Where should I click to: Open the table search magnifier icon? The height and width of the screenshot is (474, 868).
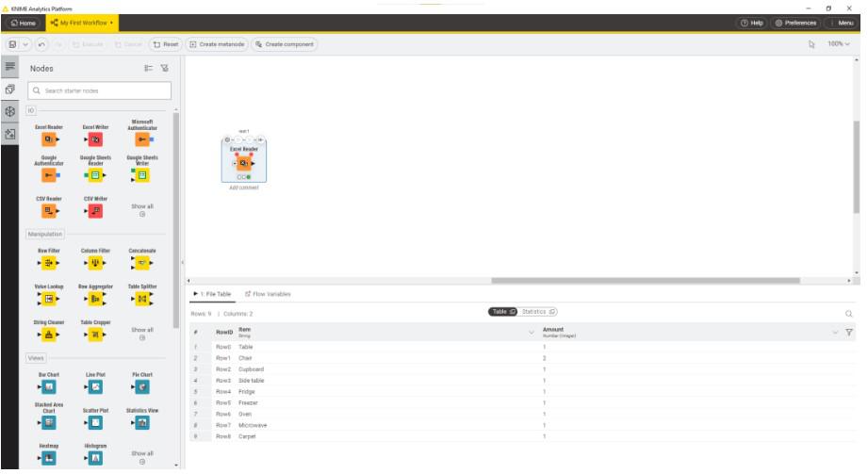(848, 314)
